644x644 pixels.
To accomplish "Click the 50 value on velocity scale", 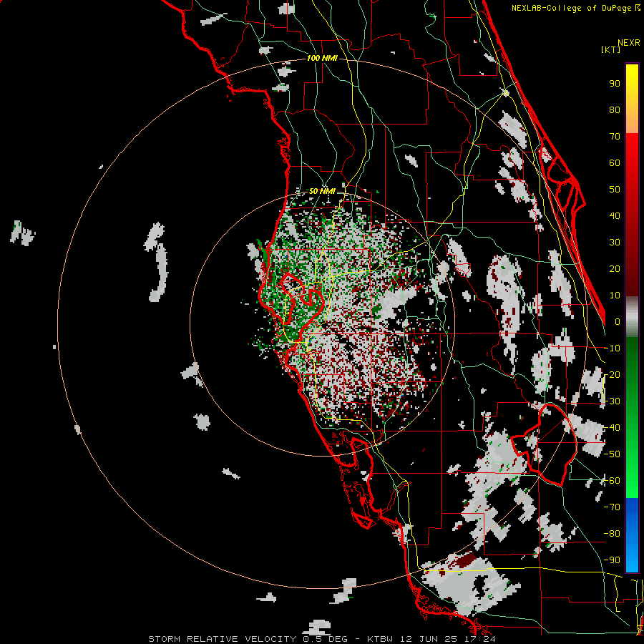I will (615, 190).
